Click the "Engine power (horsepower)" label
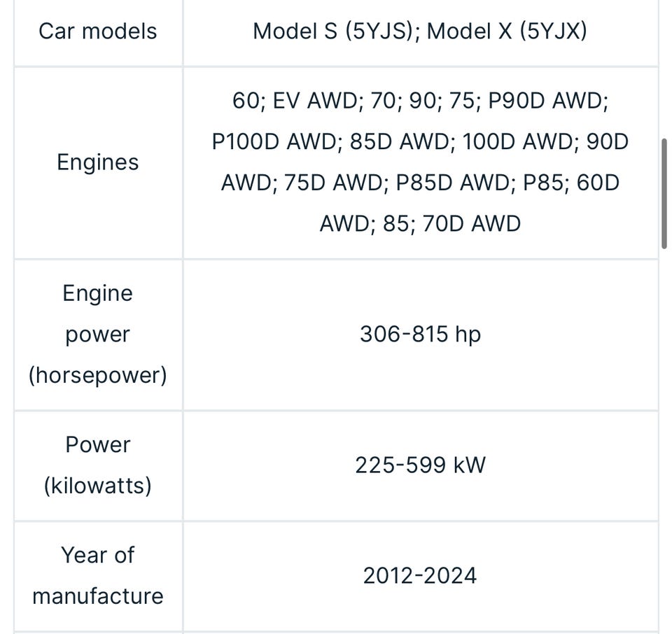Image resolution: width=672 pixels, height=634 pixels. tap(98, 334)
